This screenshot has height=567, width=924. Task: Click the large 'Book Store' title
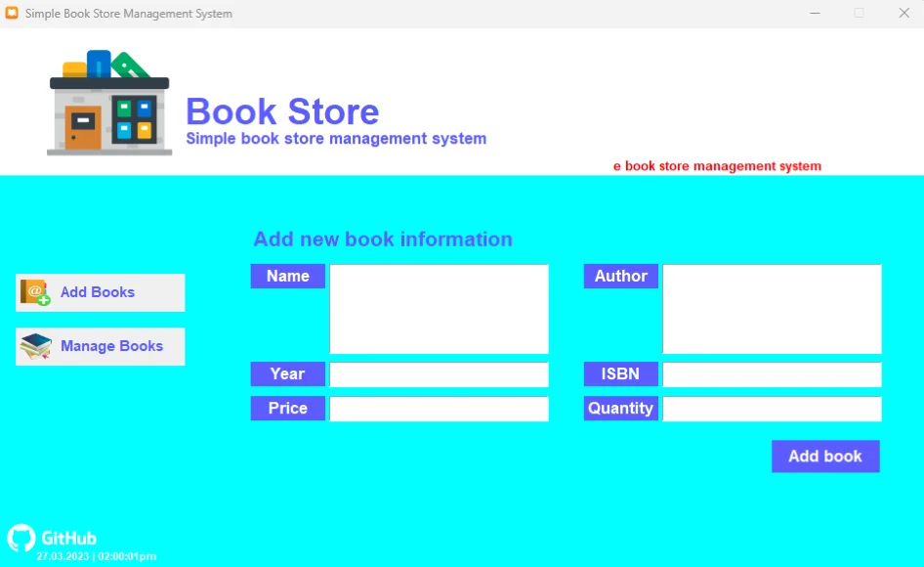pos(282,111)
